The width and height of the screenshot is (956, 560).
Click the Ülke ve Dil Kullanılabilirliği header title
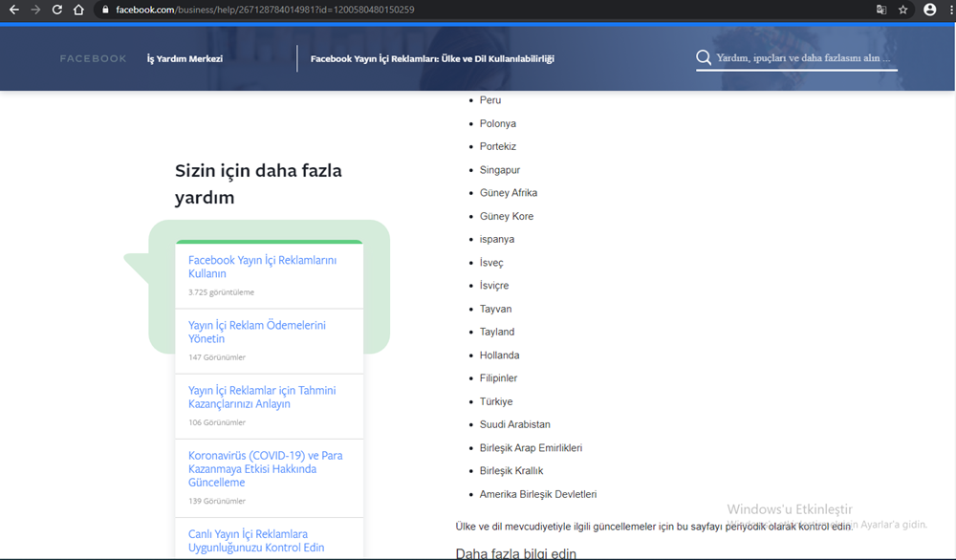[432, 58]
